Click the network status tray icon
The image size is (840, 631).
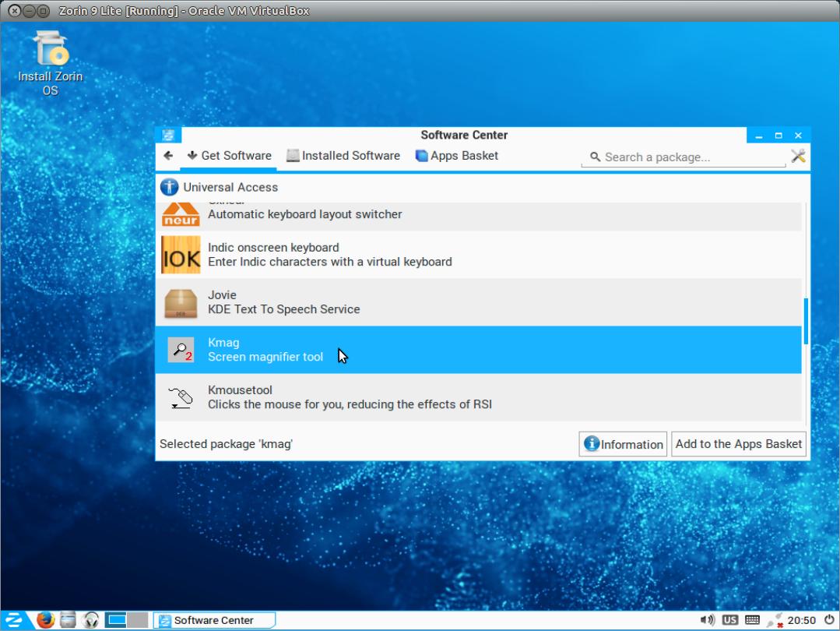774,620
